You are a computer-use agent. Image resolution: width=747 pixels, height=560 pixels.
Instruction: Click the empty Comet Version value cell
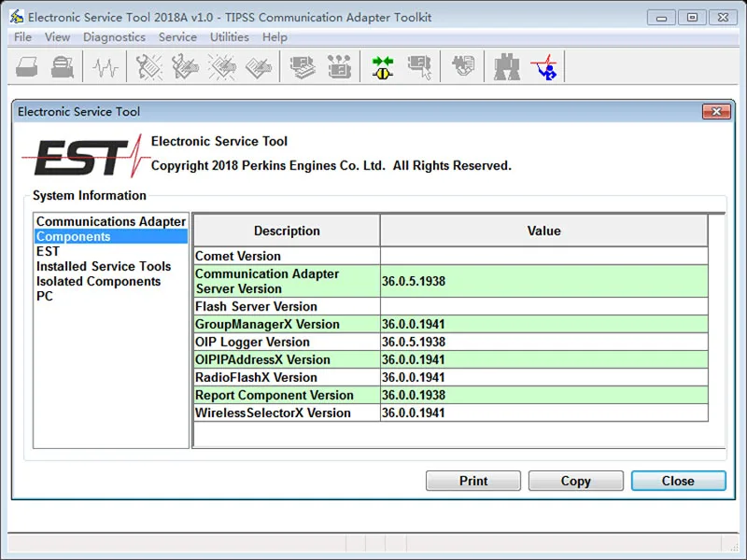click(544, 256)
